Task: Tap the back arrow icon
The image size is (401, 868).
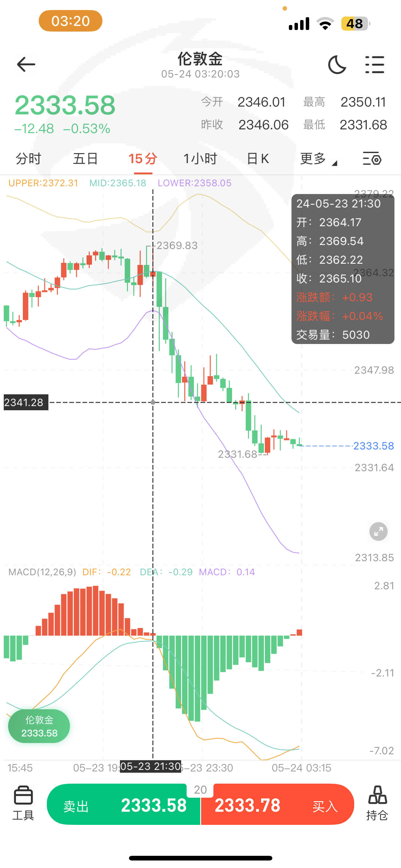Action: pos(26,64)
